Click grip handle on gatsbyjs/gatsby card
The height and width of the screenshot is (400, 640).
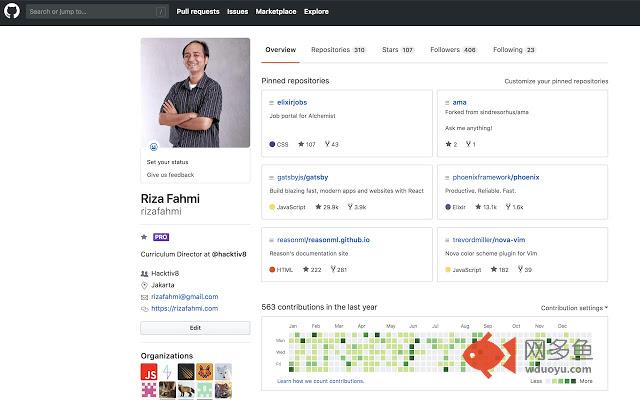271,178
